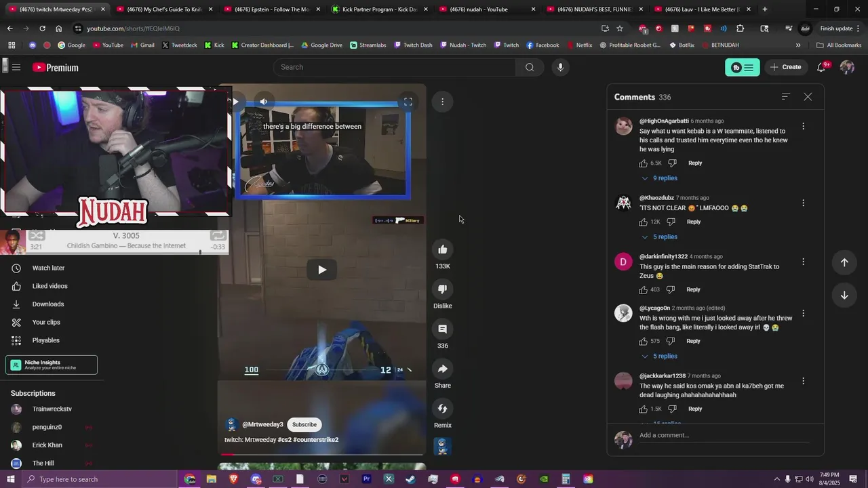Image resolution: width=868 pixels, height=488 pixels.
Task: Dislike the Mrtweeday short
Action: [442, 289]
